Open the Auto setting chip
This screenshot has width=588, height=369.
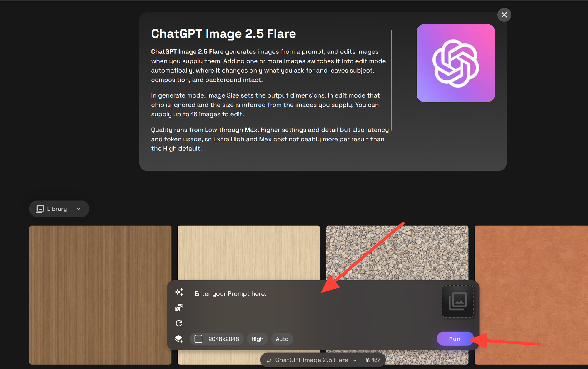click(x=282, y=339)
